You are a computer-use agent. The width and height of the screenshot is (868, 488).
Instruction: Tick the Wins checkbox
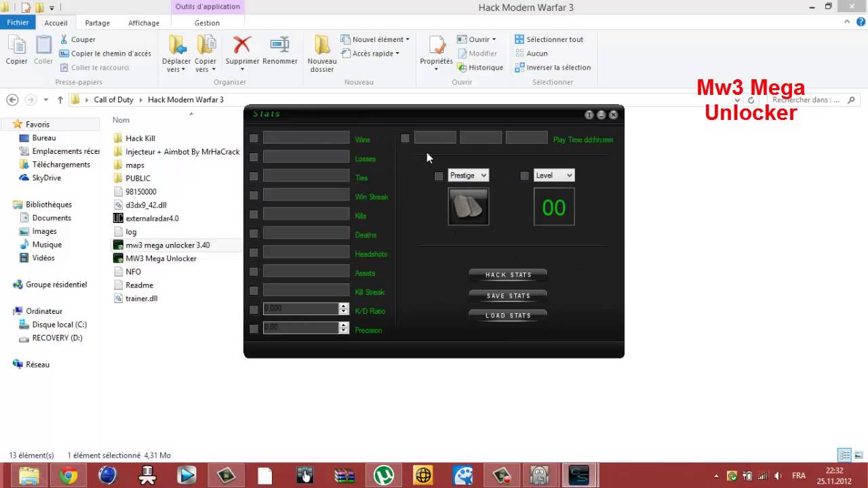(254, 138)
